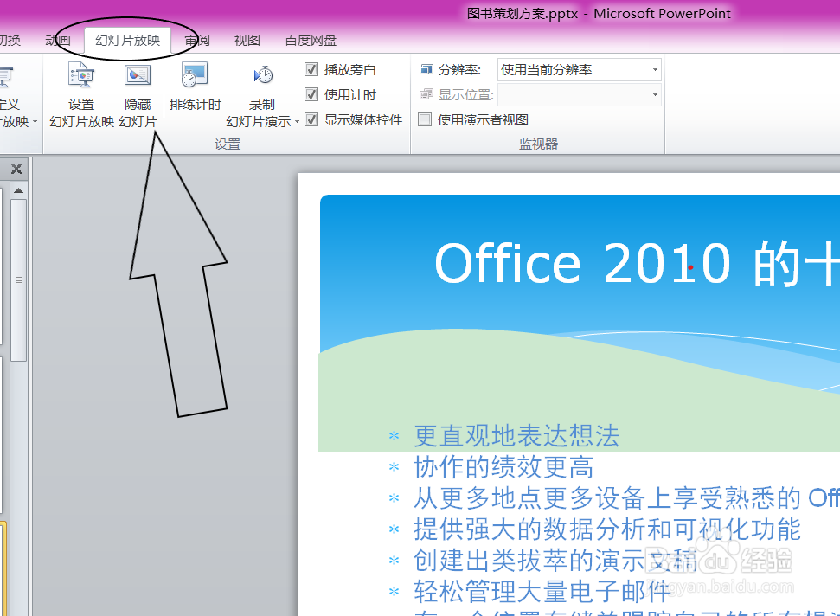Switch to the 视图 tab
Viewport: 840px width, 616px height.
pos(247,40)
